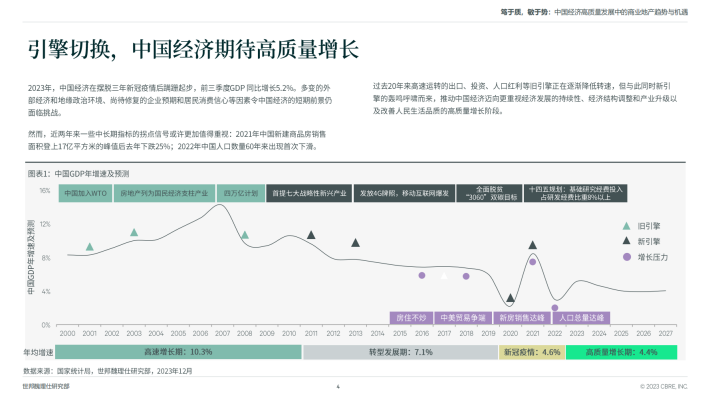Click the 高质量增长期 4.4% green bar

tap(621, 352)
